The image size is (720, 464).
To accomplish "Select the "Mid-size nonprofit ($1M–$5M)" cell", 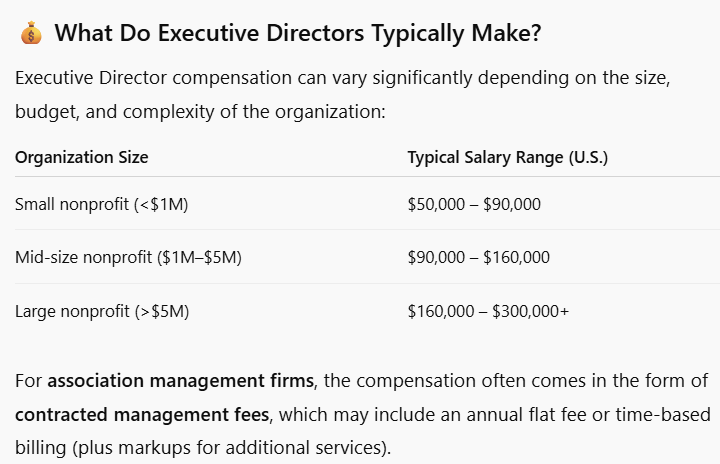I will point(128,257).
